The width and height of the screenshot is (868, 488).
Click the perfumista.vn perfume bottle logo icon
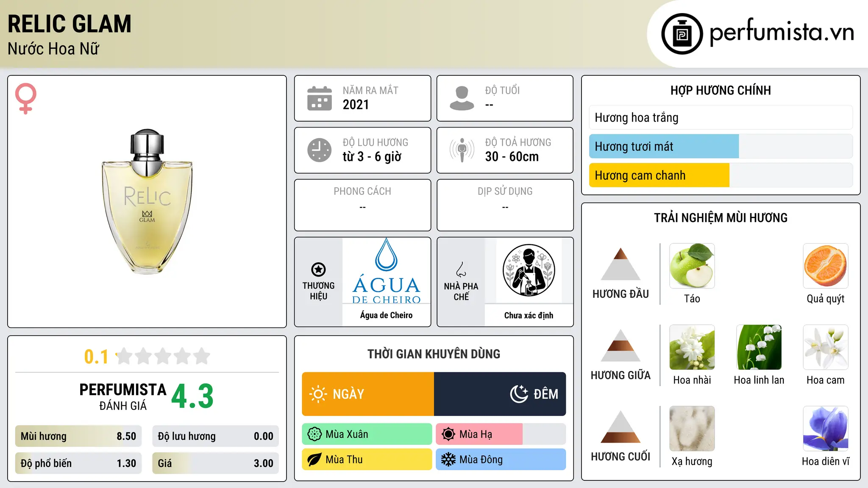pos(682,34)
